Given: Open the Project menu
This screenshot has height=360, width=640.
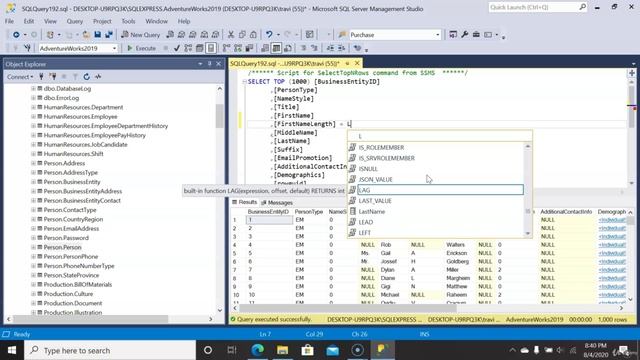Looking at the screenshot, I should coord(102,21).
